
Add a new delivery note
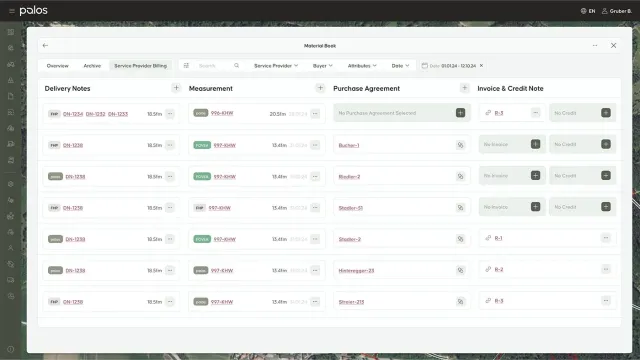[x=176, y=88]
